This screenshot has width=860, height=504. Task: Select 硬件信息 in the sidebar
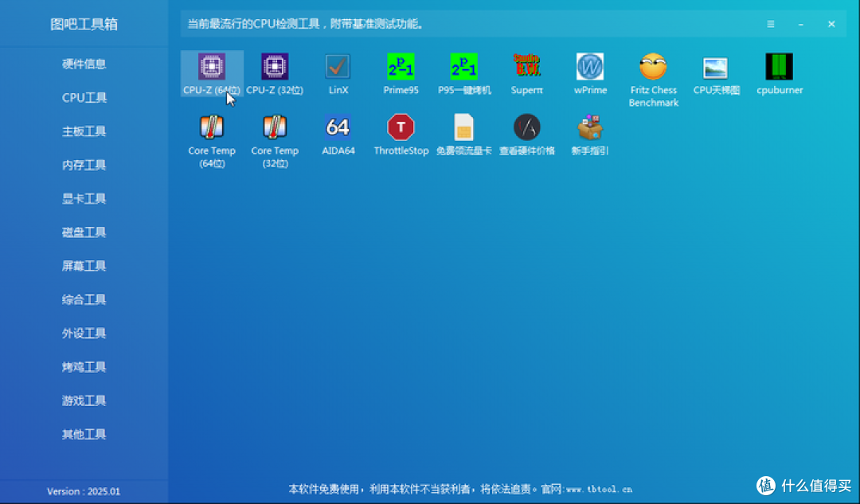84,64
